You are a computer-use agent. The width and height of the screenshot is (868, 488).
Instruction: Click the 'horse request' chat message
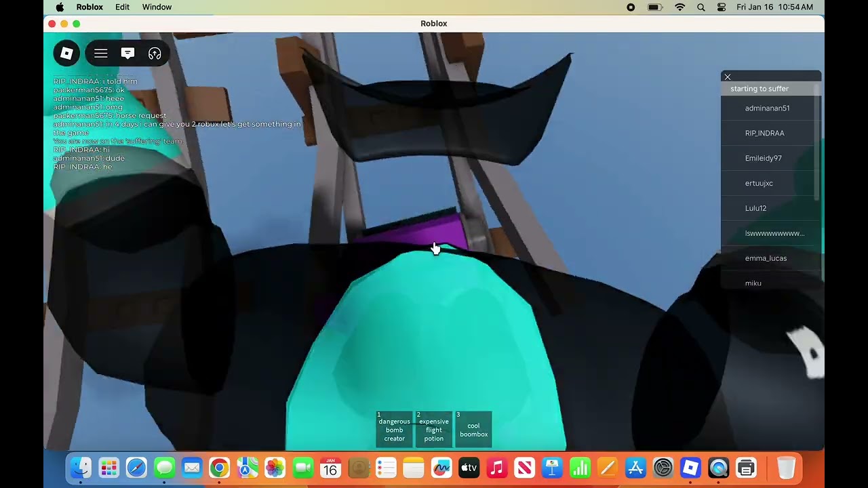tap(110, 116)
